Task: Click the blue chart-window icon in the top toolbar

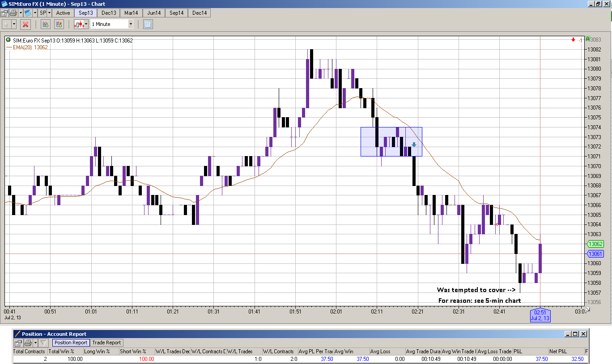Action: click(x=28, y=13)
